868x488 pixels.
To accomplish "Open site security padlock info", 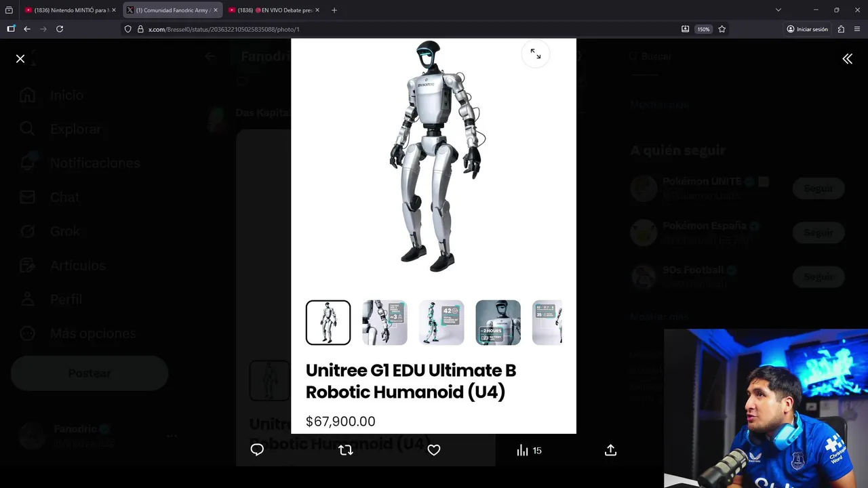I will [140, 29].
